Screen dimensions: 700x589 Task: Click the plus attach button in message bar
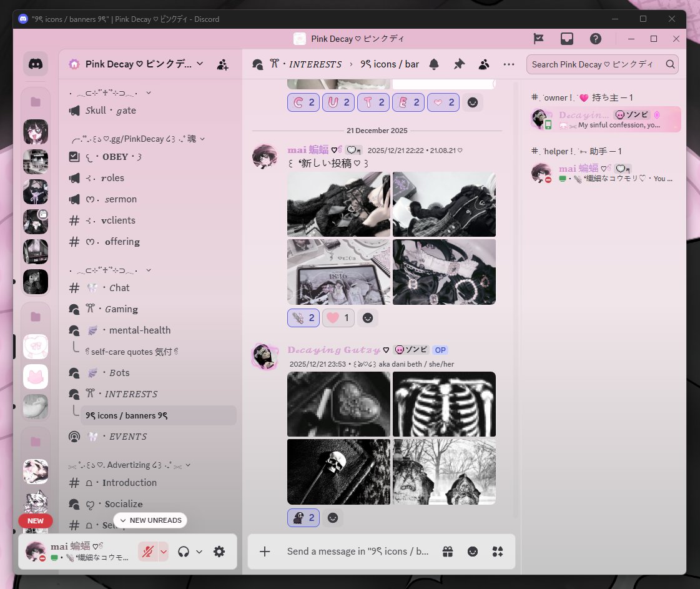coord(265,552)
